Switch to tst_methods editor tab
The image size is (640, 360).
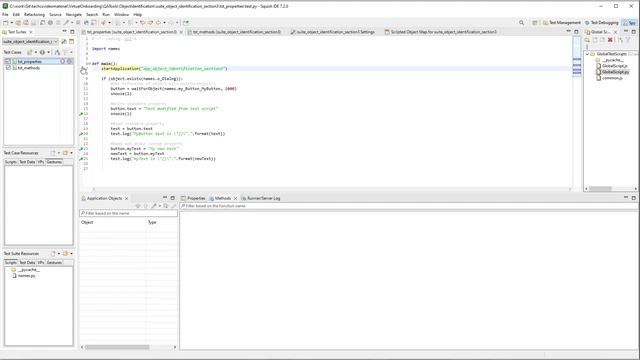tap(234, 32)
